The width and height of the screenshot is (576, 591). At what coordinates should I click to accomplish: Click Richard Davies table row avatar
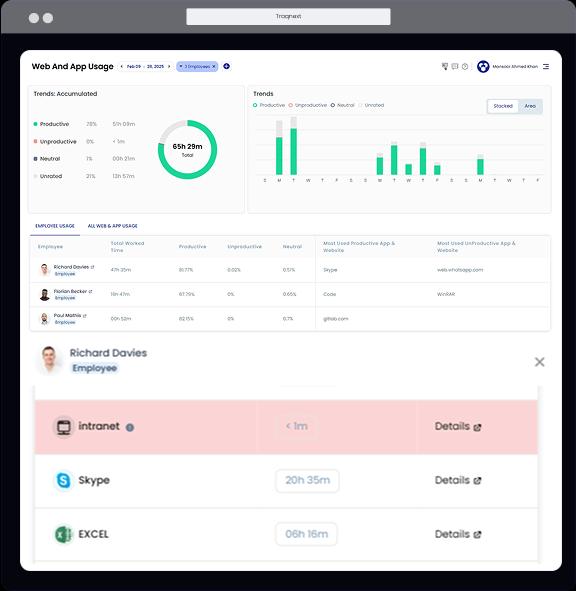point(44,270)
